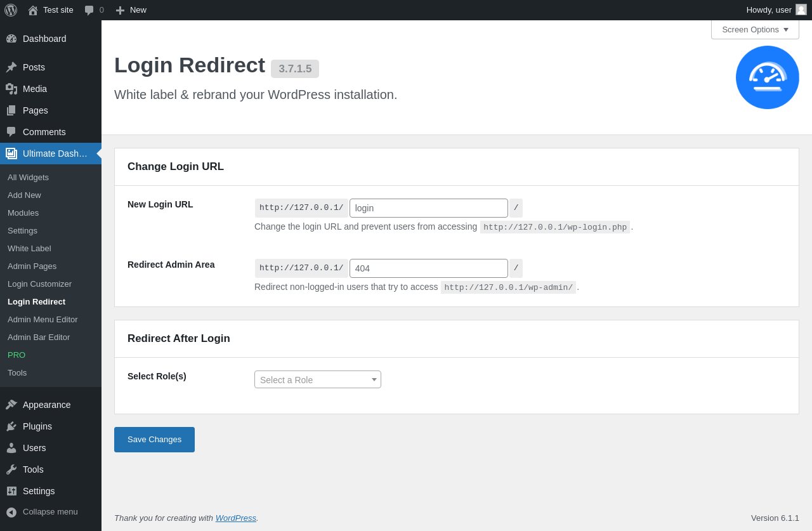Click the Posts pin icon

coord(11,67)
